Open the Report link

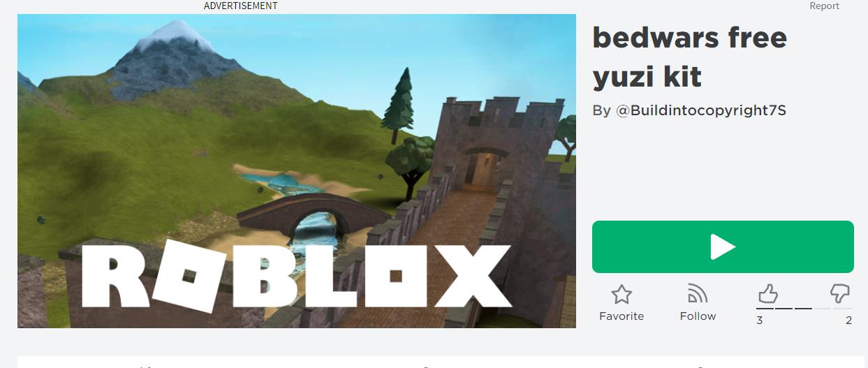pos(824,6)
